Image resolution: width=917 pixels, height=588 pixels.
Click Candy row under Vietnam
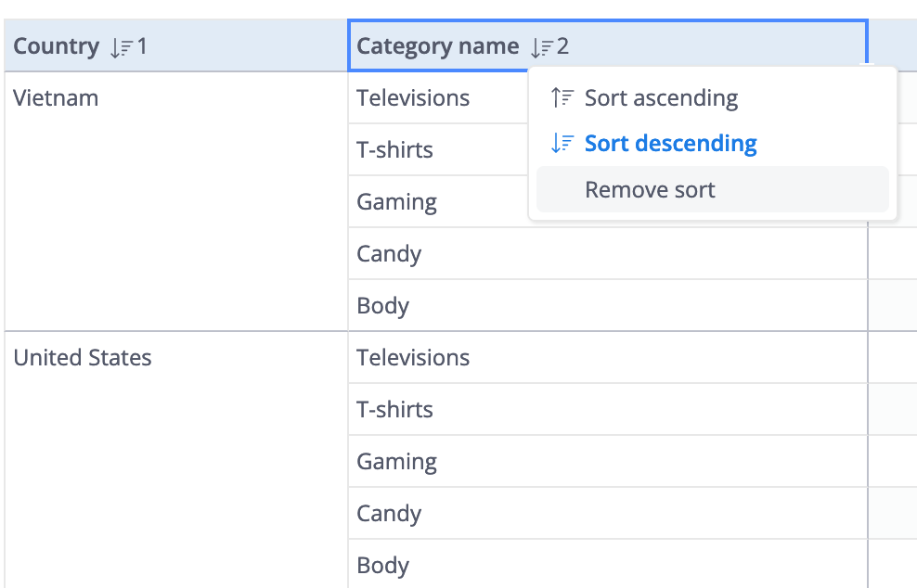(608, 254)
